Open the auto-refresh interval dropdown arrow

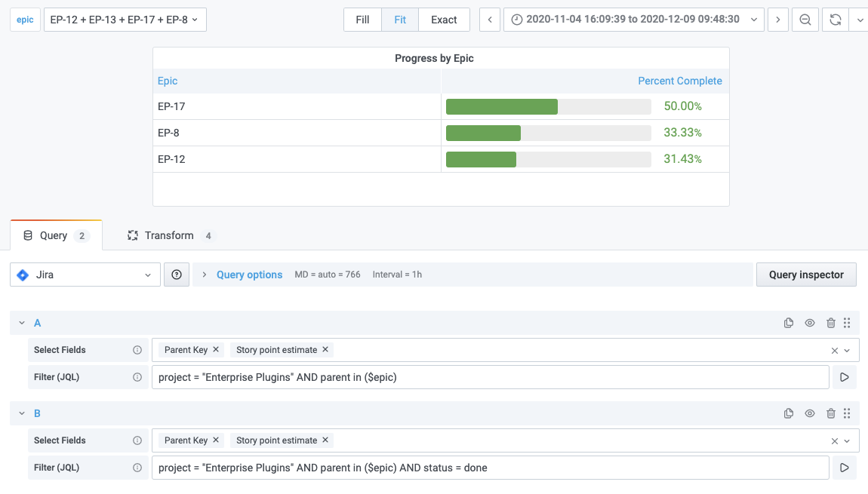[x=861, y=20]
